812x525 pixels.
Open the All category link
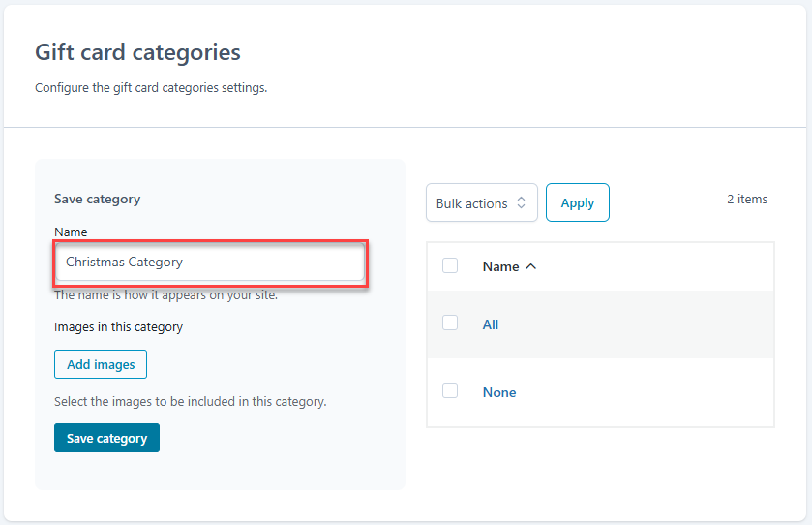[x=491, y=324]
